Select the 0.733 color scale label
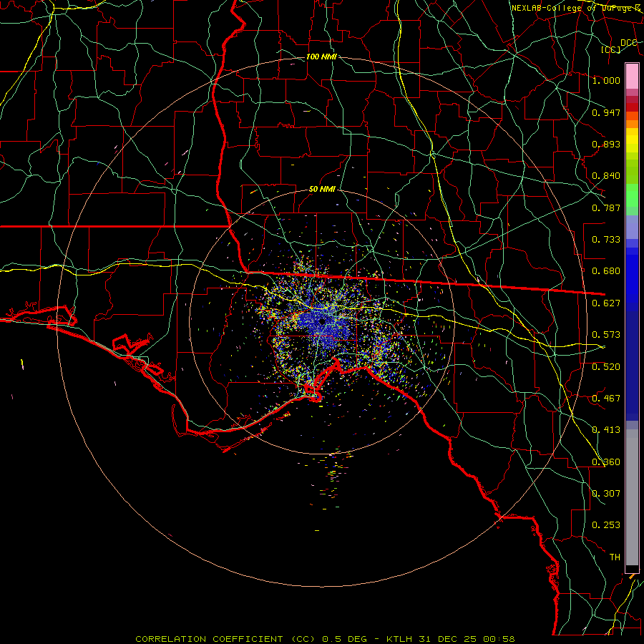Image resolution: width=644 pixels, height=644 pixels. pos(606,240)
